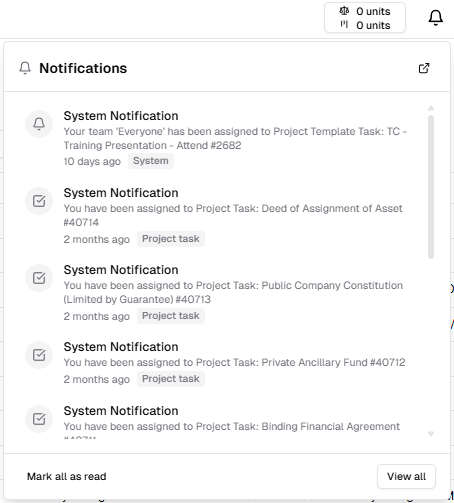This screenshot has height=503, width=454.
Task: Open the Deed of Assignment of Asset message
Action: pos(233,215)
